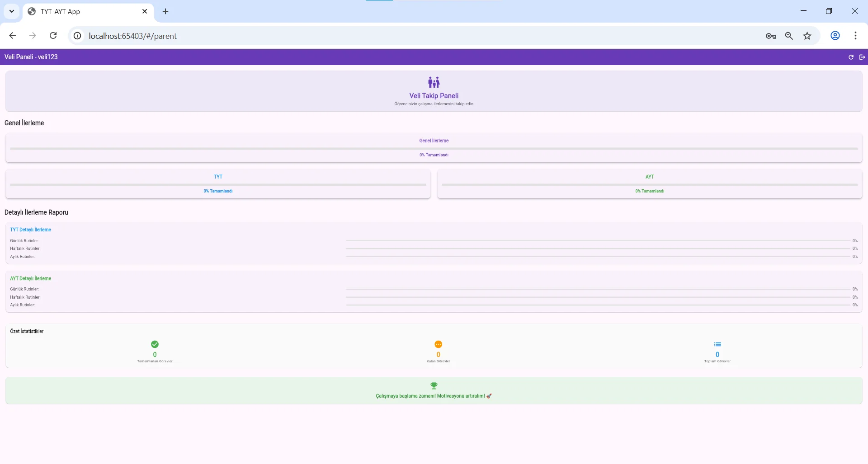Click the Veli Takip Paneli heading

point(434,96)
